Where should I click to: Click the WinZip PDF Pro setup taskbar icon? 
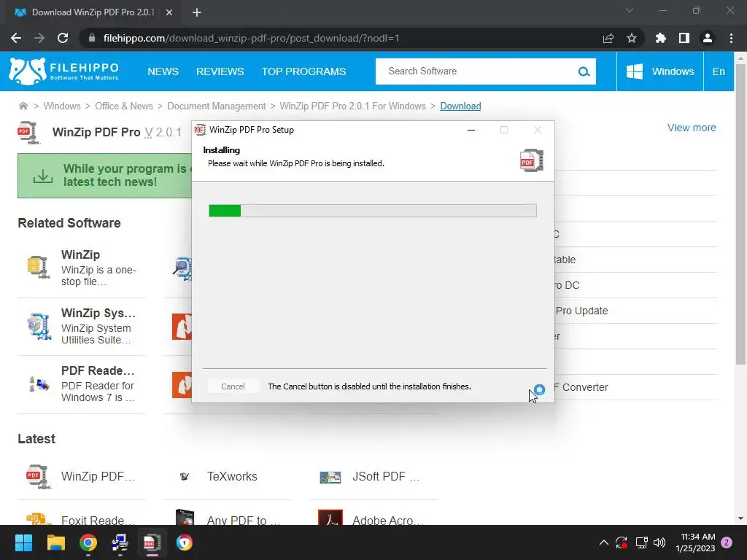[152, 542]
